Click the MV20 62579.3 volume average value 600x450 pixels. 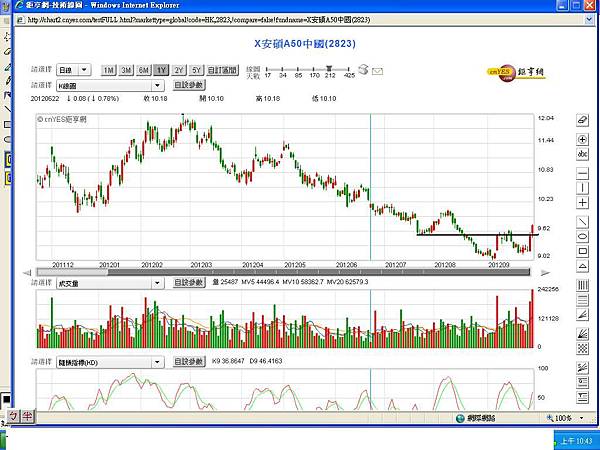point(347,282)
